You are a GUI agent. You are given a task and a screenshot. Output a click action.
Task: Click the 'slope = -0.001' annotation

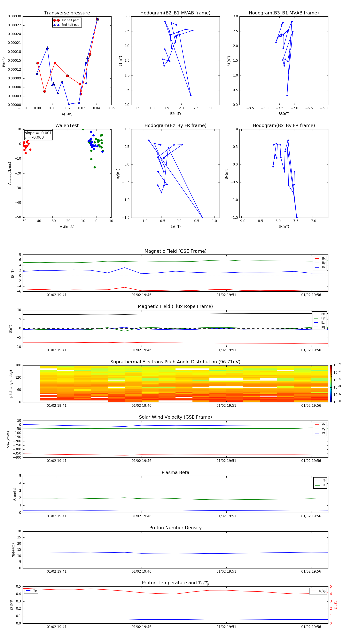tap(38, 133)
